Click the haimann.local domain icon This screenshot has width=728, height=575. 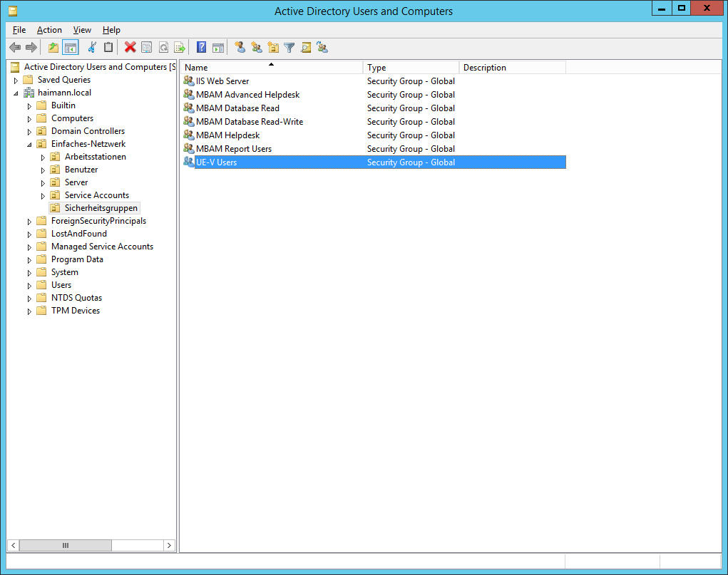[x=29, y=93]
